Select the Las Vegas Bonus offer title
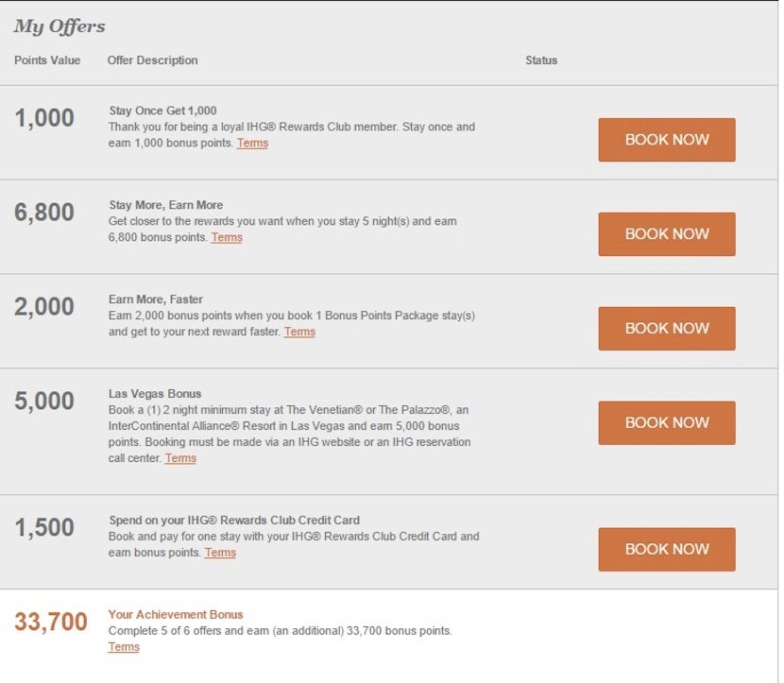This screenshot has height=683, width=784. 155,394
